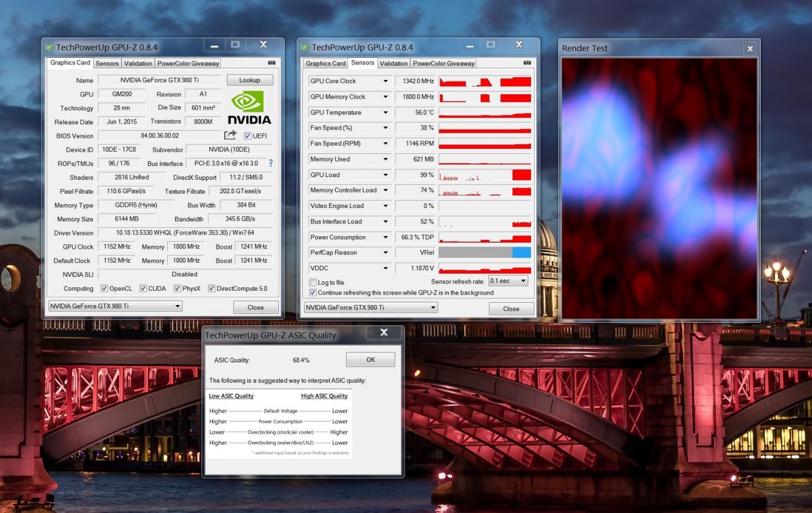Click the Memory Used 621 MB value

click(x=415, y=159)
